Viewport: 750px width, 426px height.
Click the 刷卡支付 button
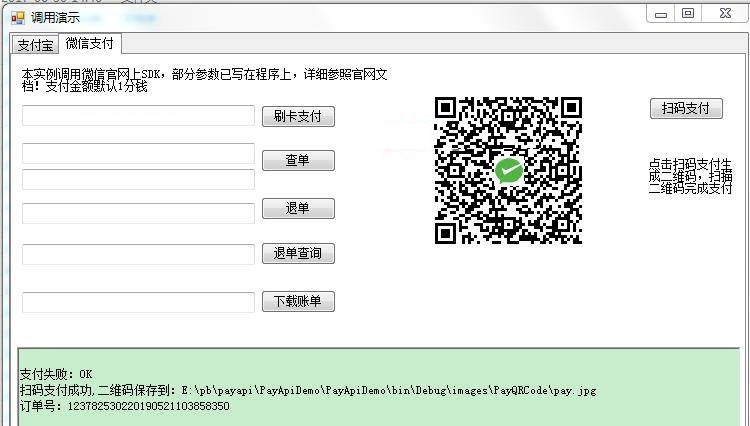[298, 116]
